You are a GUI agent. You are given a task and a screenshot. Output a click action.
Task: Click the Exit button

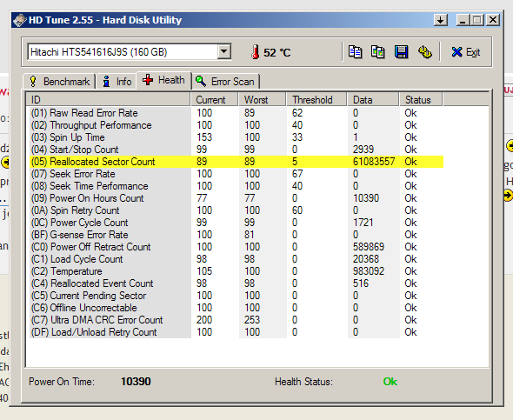[x=466, y=52]
